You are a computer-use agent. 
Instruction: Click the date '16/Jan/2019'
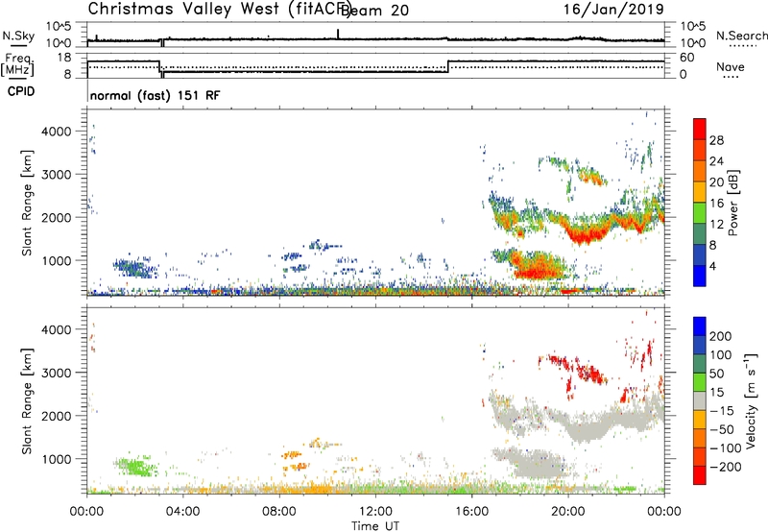[x=613, y=9]
